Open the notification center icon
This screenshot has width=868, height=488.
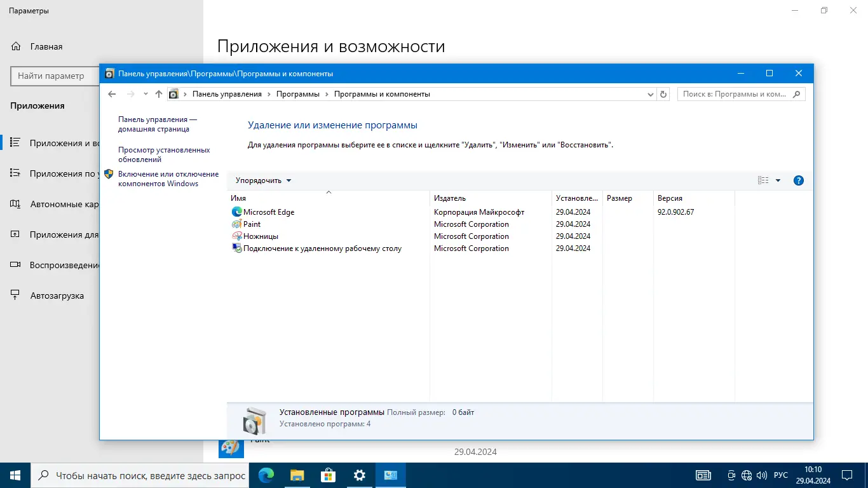tap(846, 475)
